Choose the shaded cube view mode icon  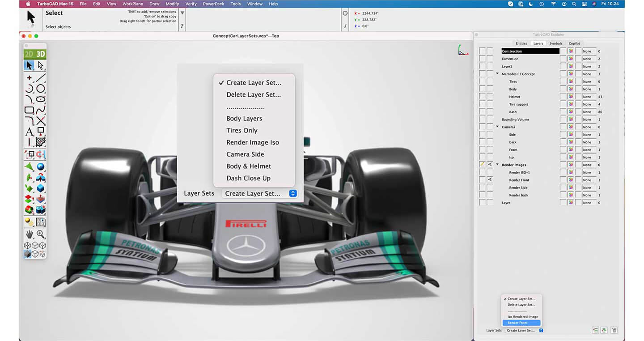click(27, 254)
